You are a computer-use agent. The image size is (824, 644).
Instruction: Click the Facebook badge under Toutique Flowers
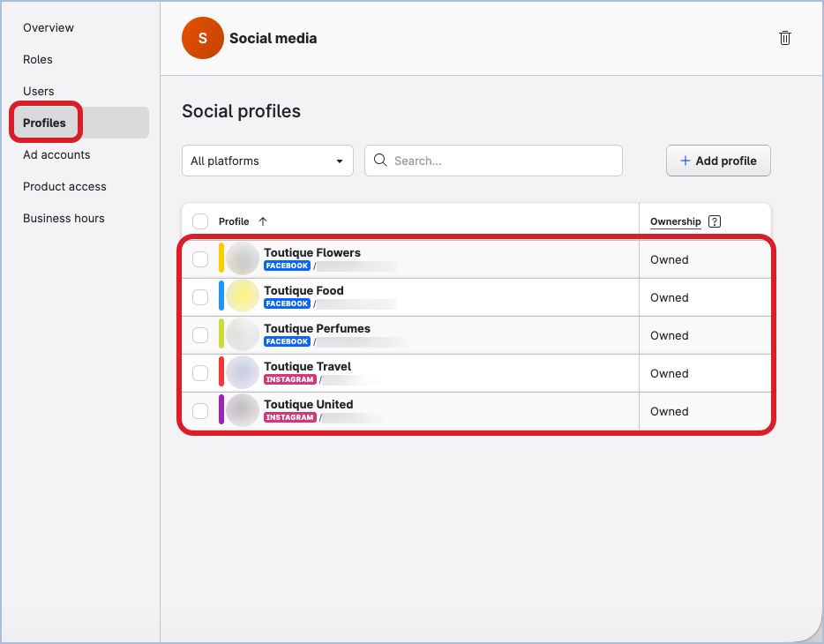287,266
